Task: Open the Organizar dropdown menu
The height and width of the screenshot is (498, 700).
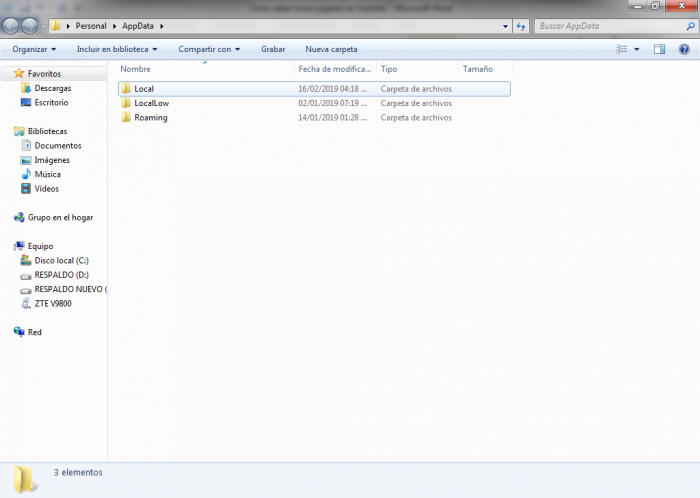Action: coord(34,49)
